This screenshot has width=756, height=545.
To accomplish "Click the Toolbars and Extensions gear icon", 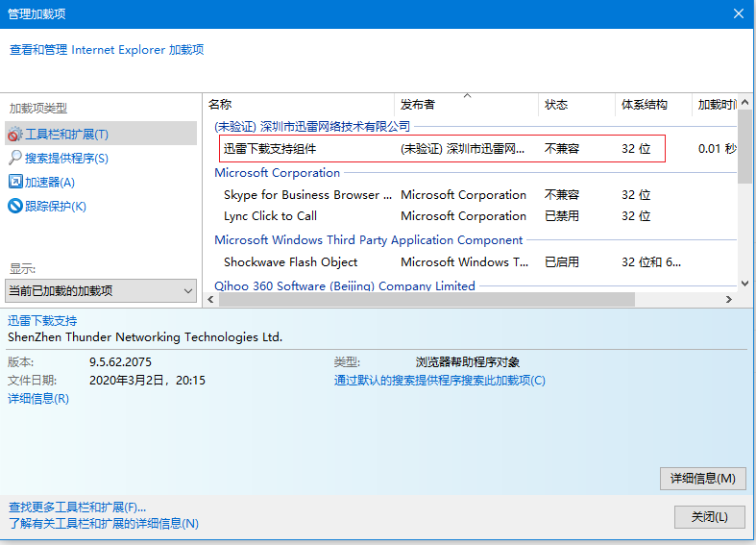I will [x=15, y=135].
